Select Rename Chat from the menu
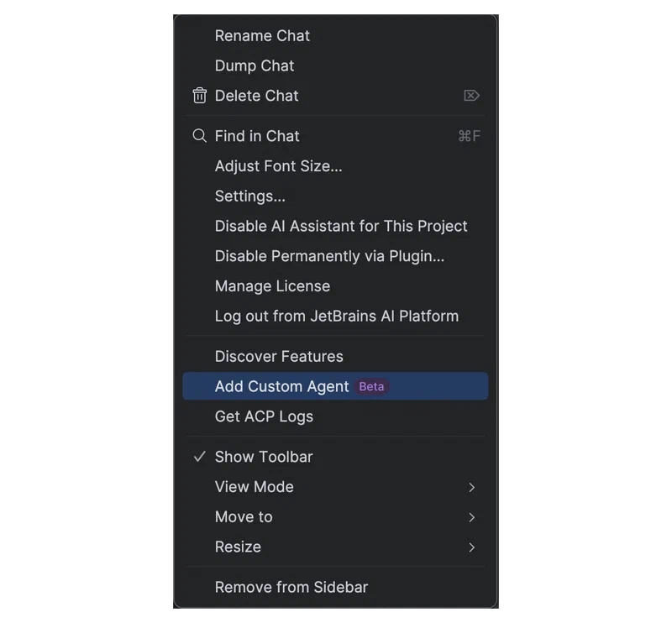 coord(335,35)
